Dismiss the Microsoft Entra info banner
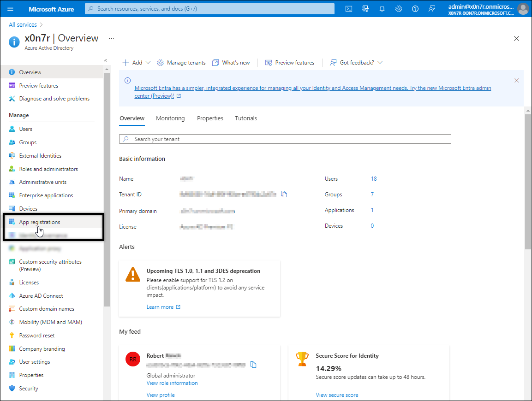This screenshot has height=401, width=532. 517,81
